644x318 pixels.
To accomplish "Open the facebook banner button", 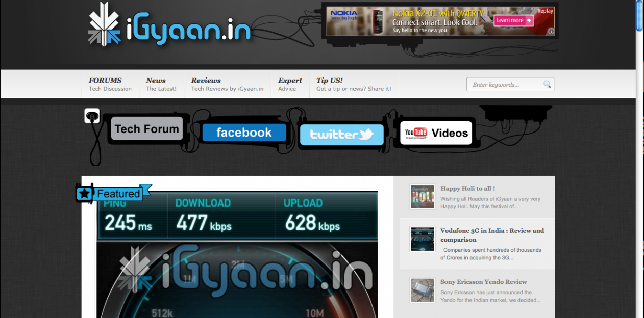I will point(244,132).
